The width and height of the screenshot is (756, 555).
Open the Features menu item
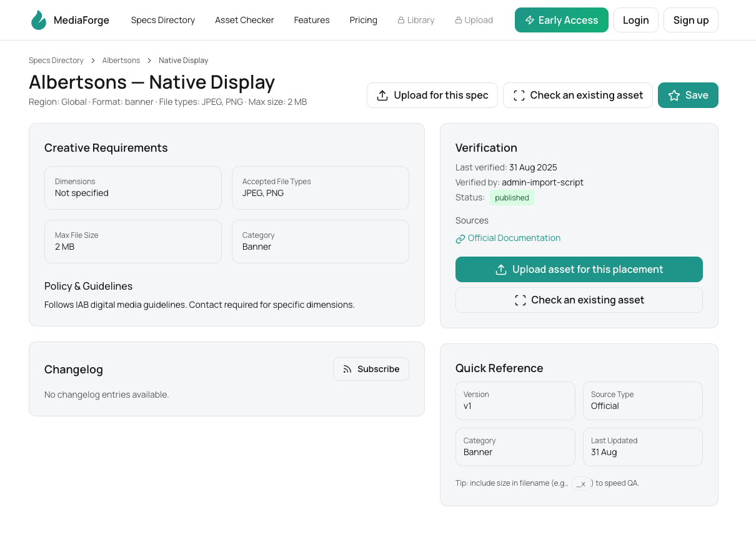coord(312,20)
